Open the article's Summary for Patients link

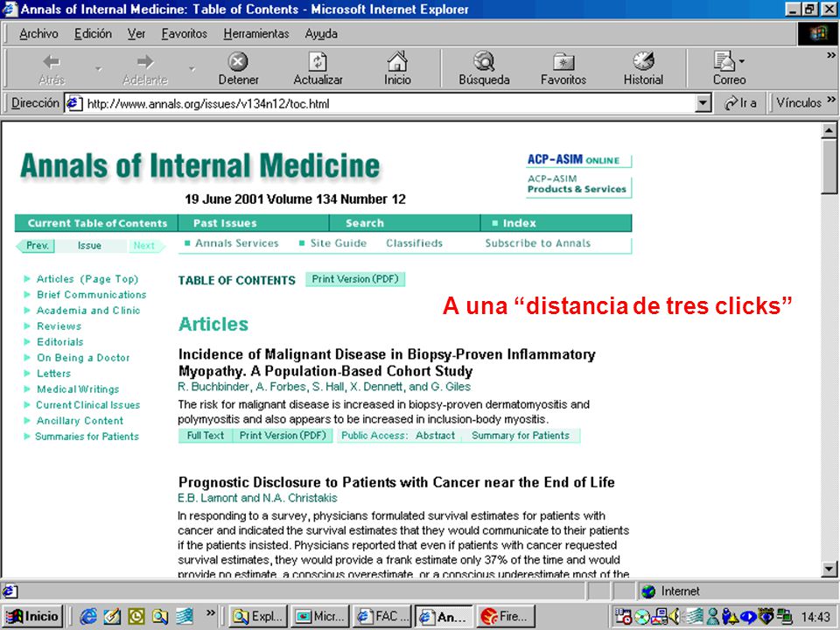[x=520, y=436]
